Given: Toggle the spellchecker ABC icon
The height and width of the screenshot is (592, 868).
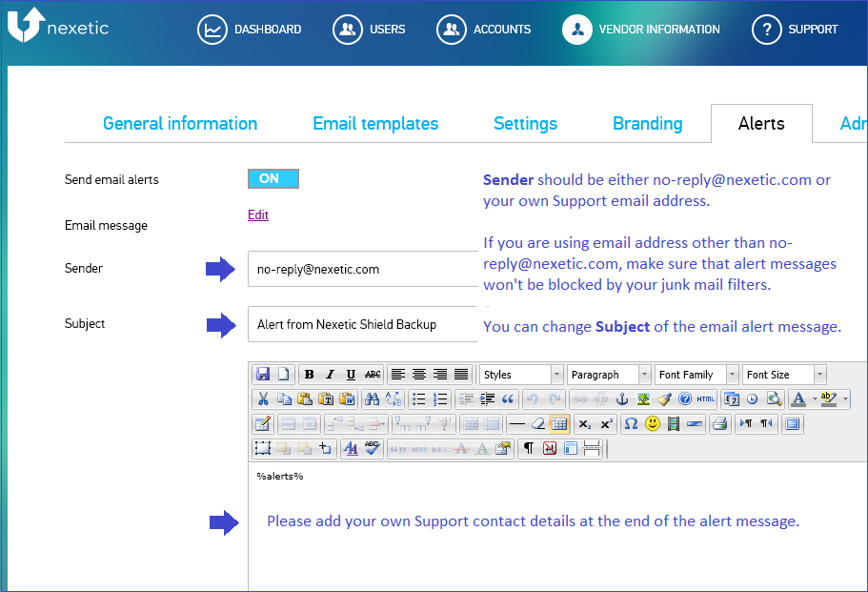Looking at the screenshot, I should pos(372,449).
